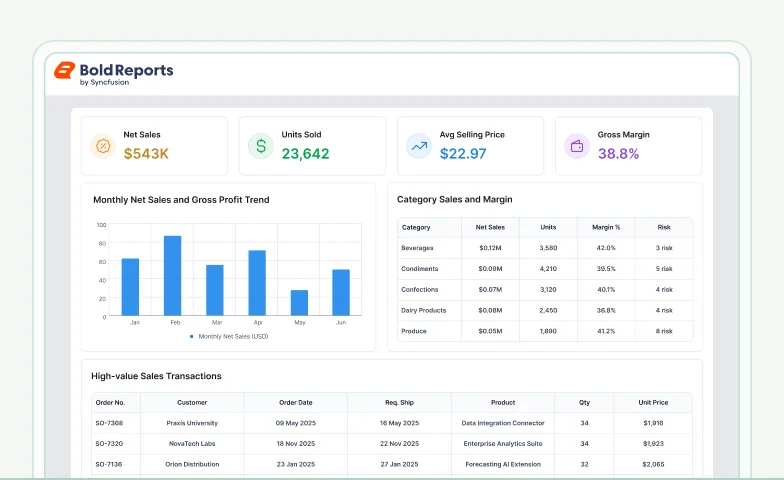The width and height of the screenshot is (784, 480).
Task: Select the 38.8% Gross Margin value
Action: click(x=618, y=154)
